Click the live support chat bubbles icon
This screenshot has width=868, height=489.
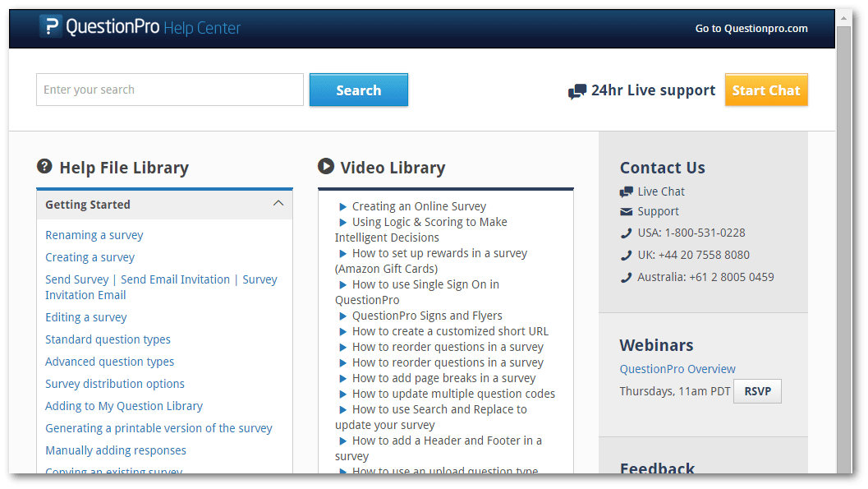point(577,91)
